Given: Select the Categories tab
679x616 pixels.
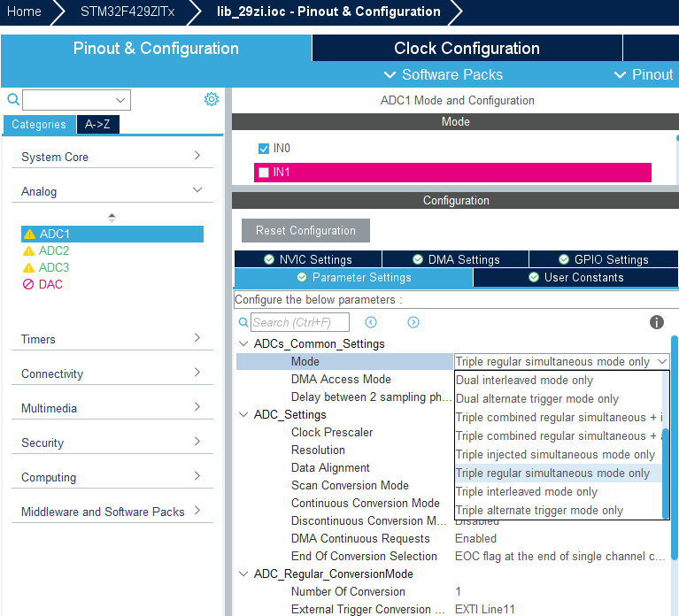Looking at the screenshot, I should coord(39,125).
